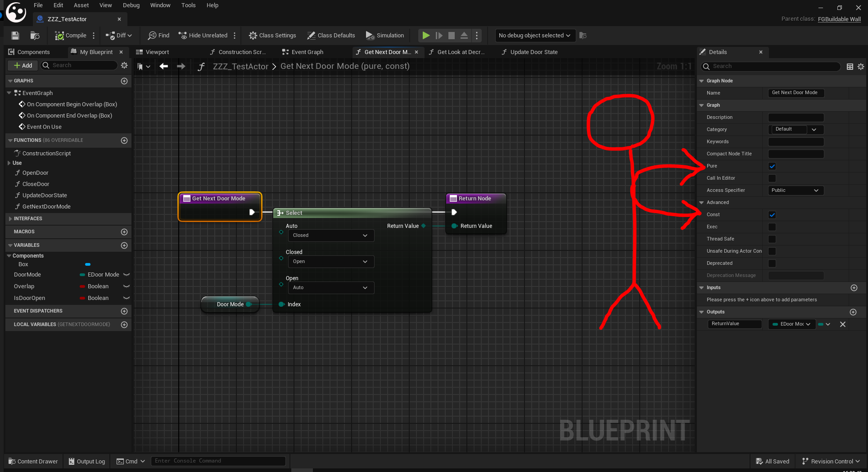The width and height of the screenshot is (868, 472).
Task: Open the Asset menu
Action: point(81,5)
